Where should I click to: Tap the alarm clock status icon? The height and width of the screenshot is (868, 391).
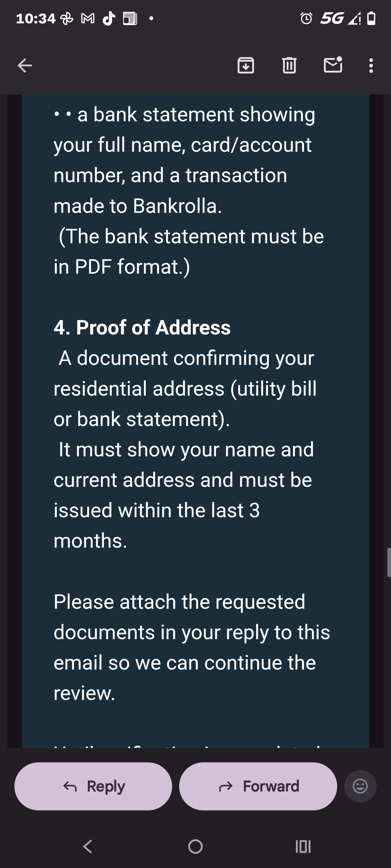point(306,18)
